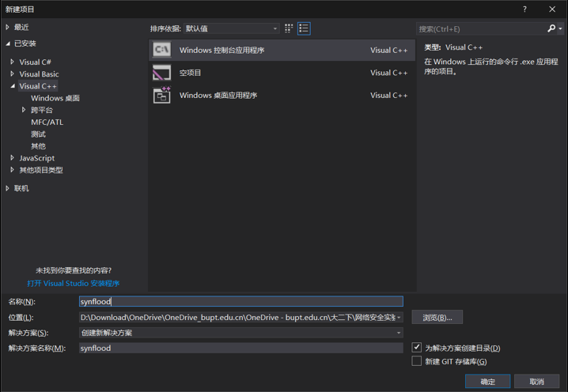Image resolution: width=568 pixels, height=392 pixels.
Task: Open the search options dropdown arrow
Action: 560,28
